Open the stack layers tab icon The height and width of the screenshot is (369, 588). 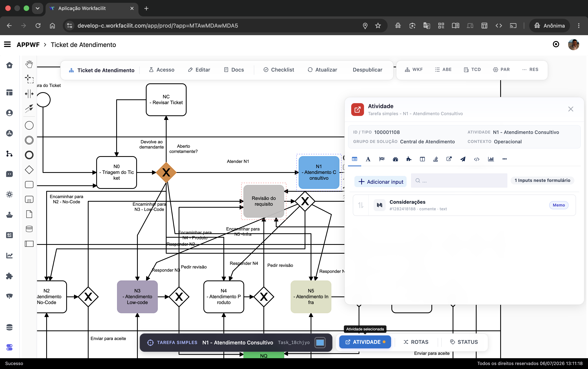pos(435,159)
